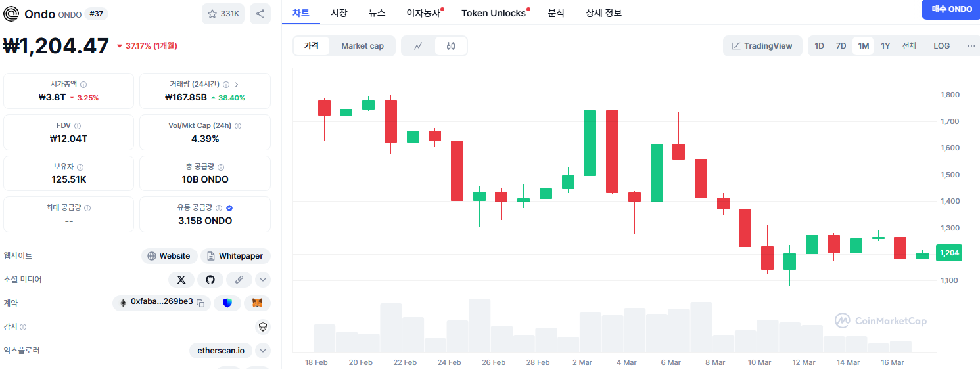Click the 125.51K holders value

69,179
